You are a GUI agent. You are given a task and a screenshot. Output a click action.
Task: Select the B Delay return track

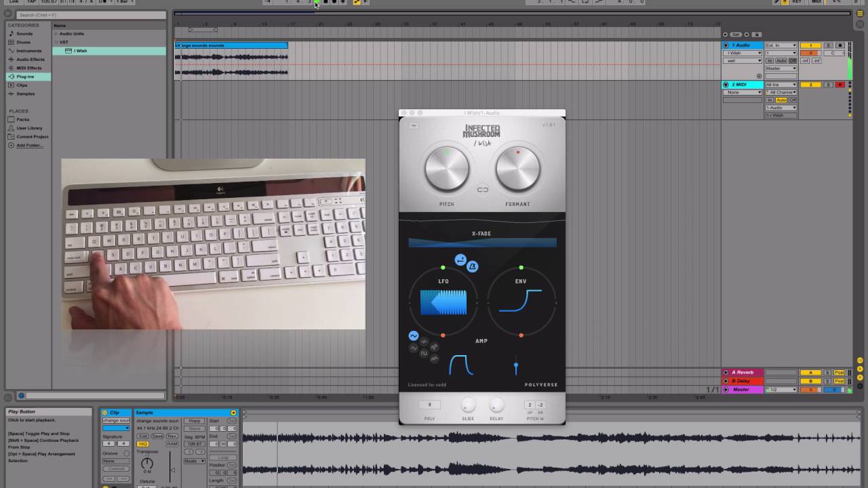[743, 381]
